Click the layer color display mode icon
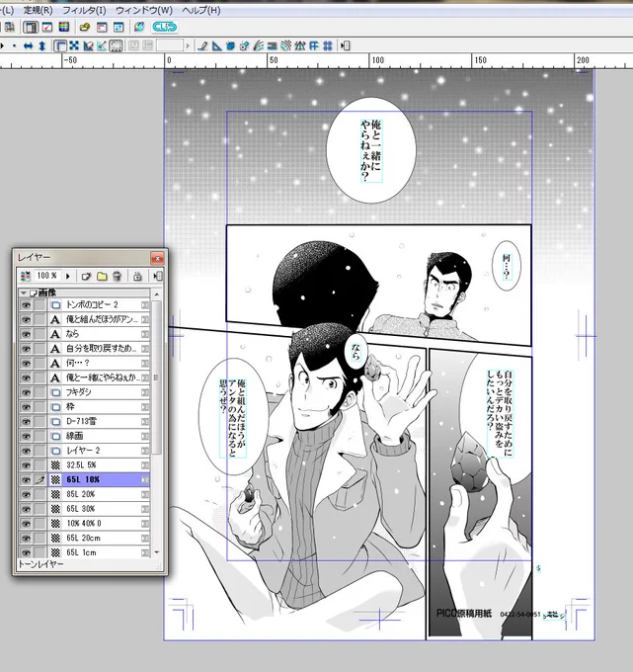The height and width of the screenshot is (672, 633). [26, 276]
